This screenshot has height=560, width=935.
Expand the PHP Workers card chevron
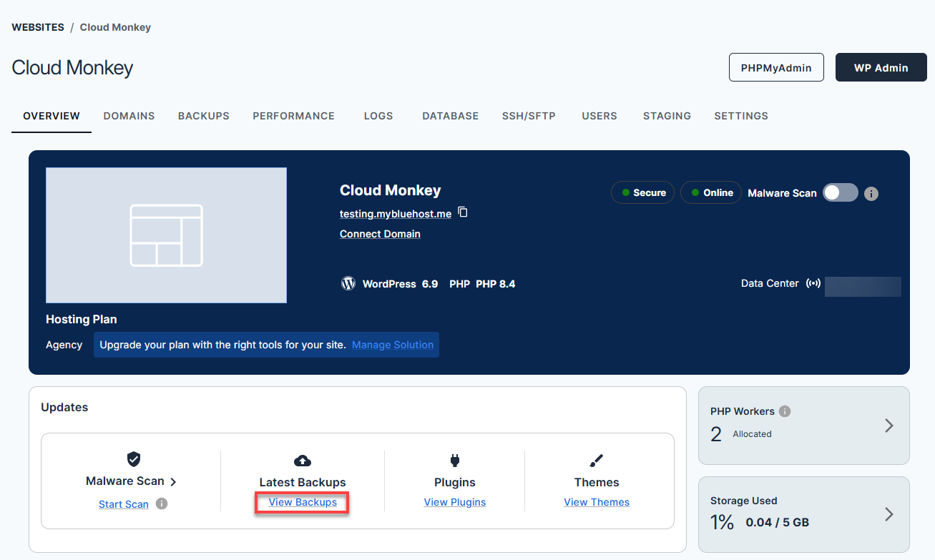click(x=889, y=425)
